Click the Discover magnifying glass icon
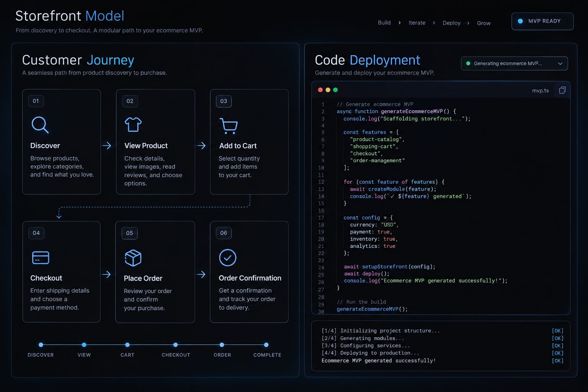 tap(40, 125)
